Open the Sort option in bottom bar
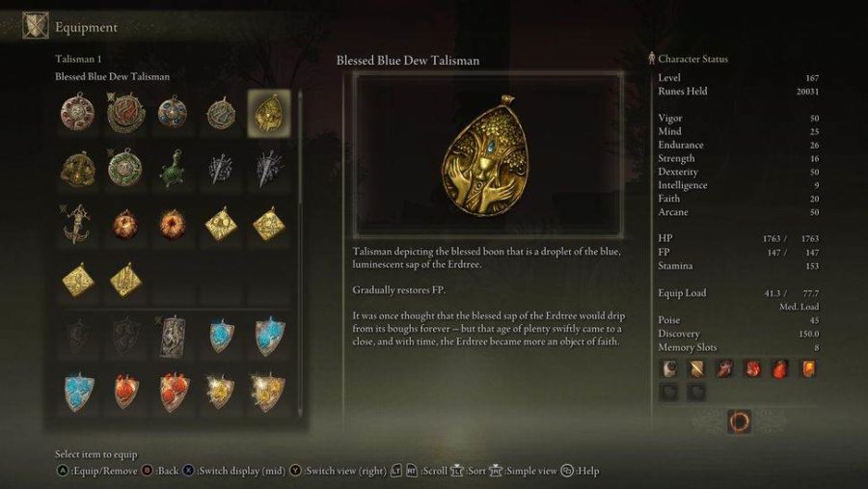The image size is (868, 489). point(469,471)
